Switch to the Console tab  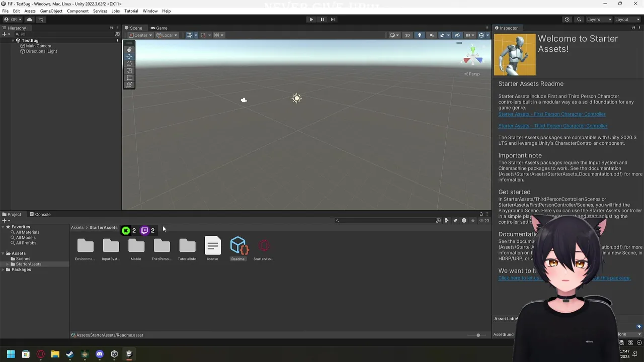coord(40,214)
